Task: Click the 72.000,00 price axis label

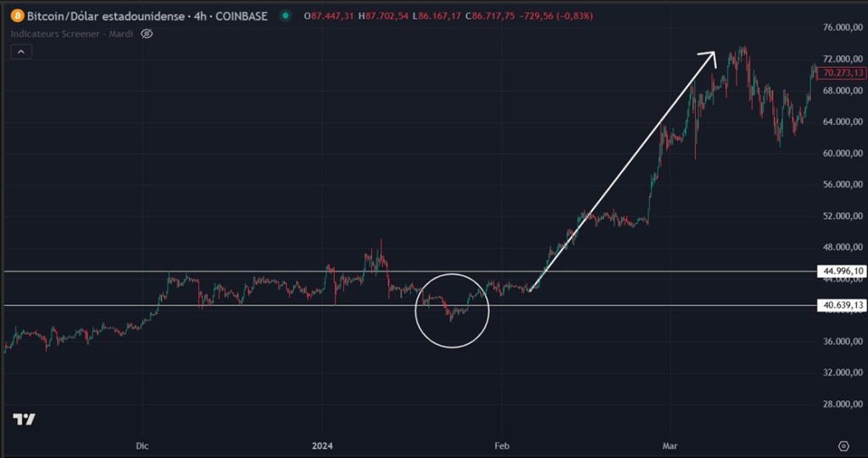Action: pyautogui.click(x=843, y=59)
